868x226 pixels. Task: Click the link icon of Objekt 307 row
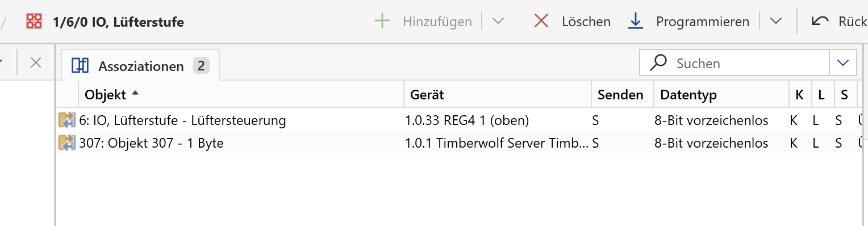(66, 143)
